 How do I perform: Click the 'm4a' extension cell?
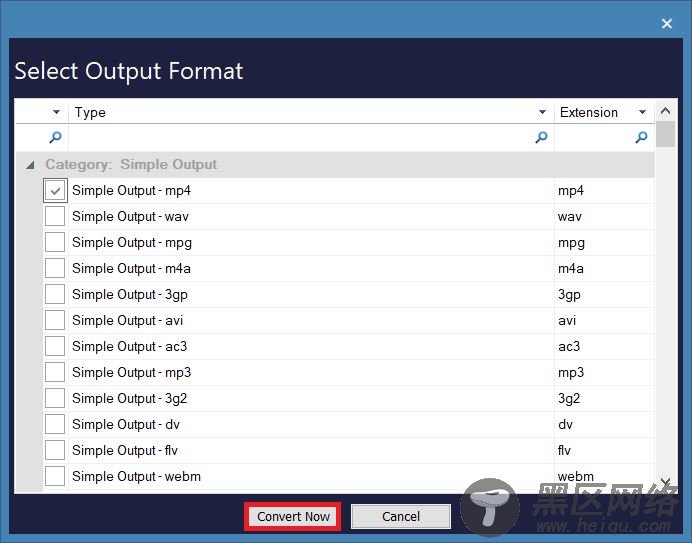coord(604,268)
